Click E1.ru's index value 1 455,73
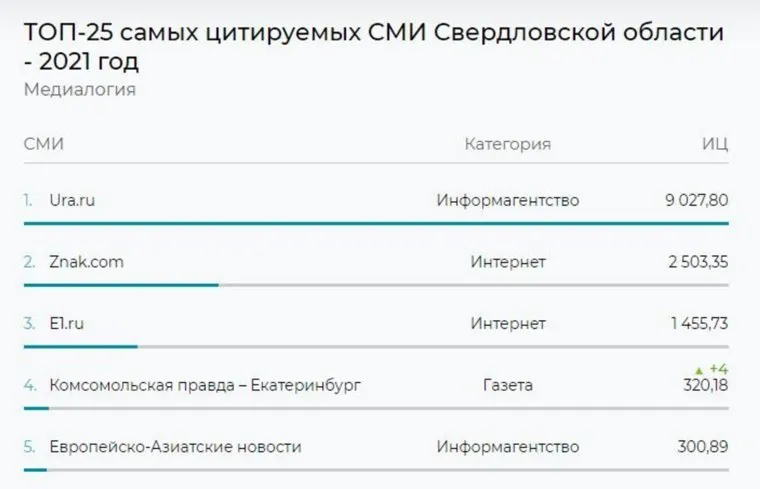This screenshot has width=760, height=489. pyautogui.click(x=699, y=324)
